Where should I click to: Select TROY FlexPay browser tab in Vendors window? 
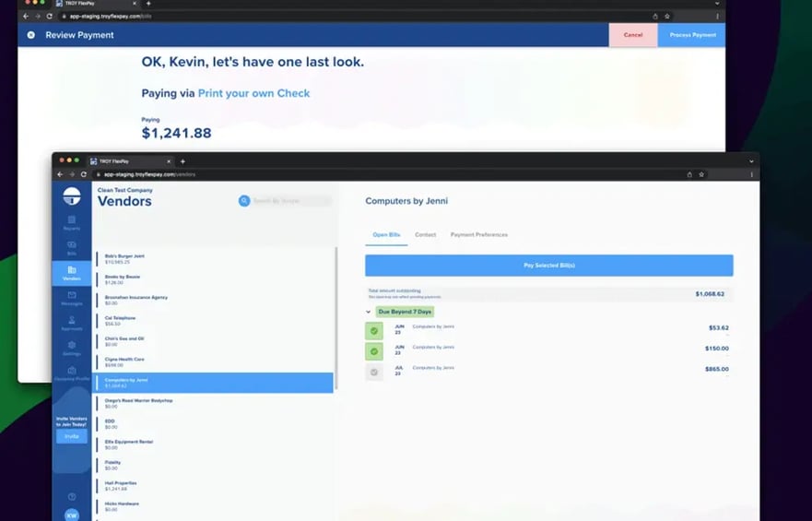(131, 161)
